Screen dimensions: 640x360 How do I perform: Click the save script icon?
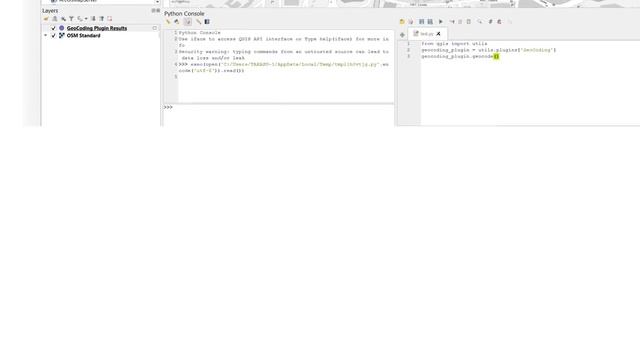[x=422, y=22]
